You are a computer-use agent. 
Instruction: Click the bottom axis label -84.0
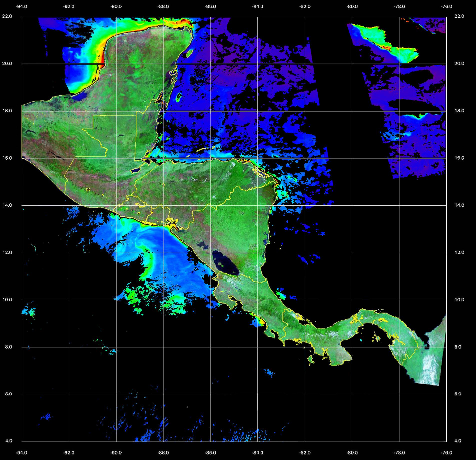[x=258, y=452]
